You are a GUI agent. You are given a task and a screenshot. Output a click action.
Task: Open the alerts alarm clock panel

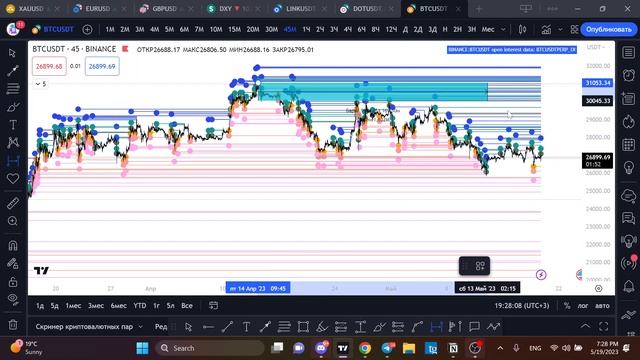pos(629,75)
